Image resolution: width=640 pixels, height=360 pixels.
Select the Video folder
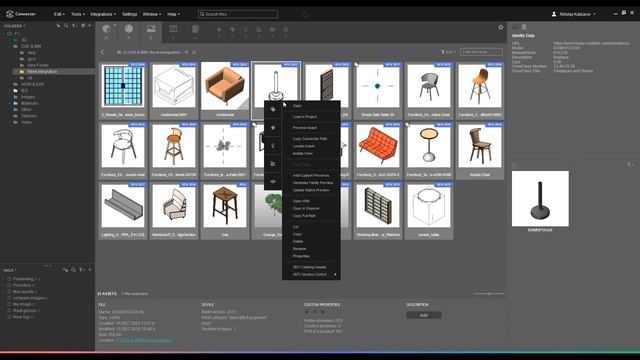(x=27, y=122)
